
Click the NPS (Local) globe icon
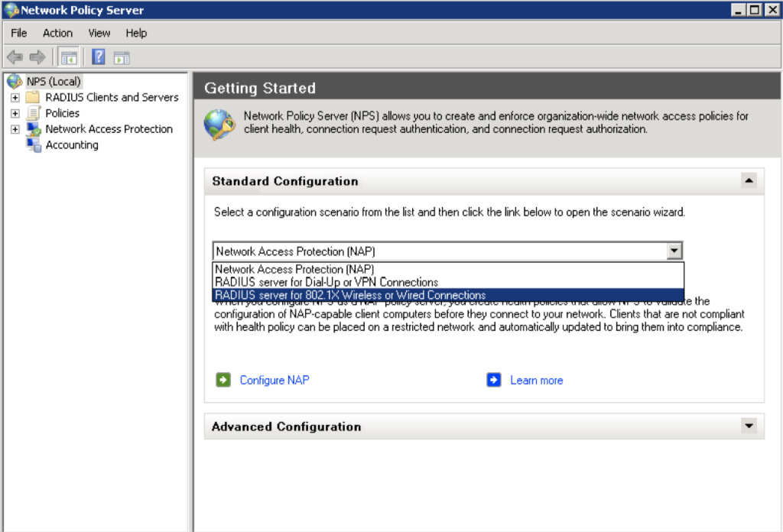pyautogui.click(x=15, y=81)
